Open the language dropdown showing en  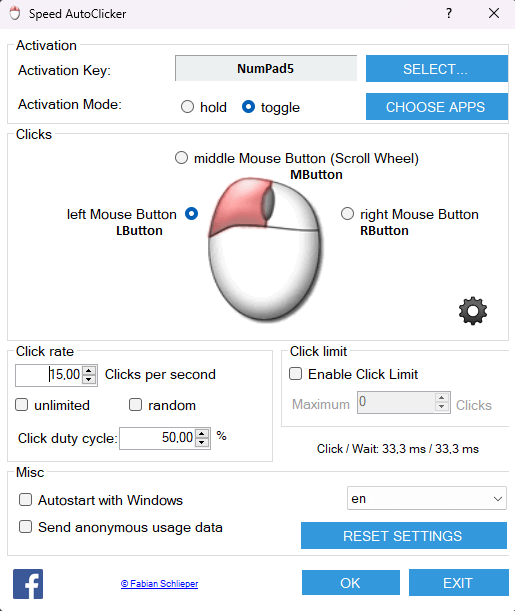pyautogui.click(x=427, y=498)
